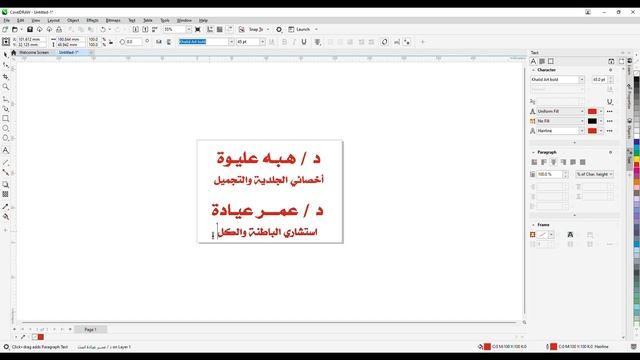This screenshot has width=640, height=360.
Task: Open the Effects menu
Action: coord(92,20)
